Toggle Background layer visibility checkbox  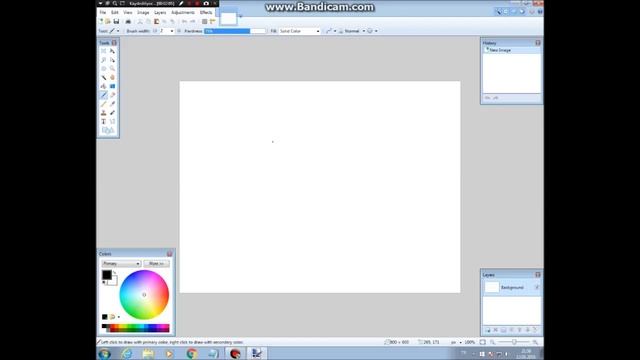pos(537,287)
